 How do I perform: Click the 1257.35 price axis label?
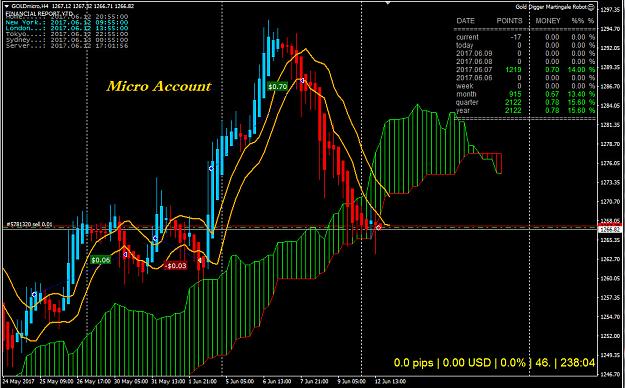611,297
